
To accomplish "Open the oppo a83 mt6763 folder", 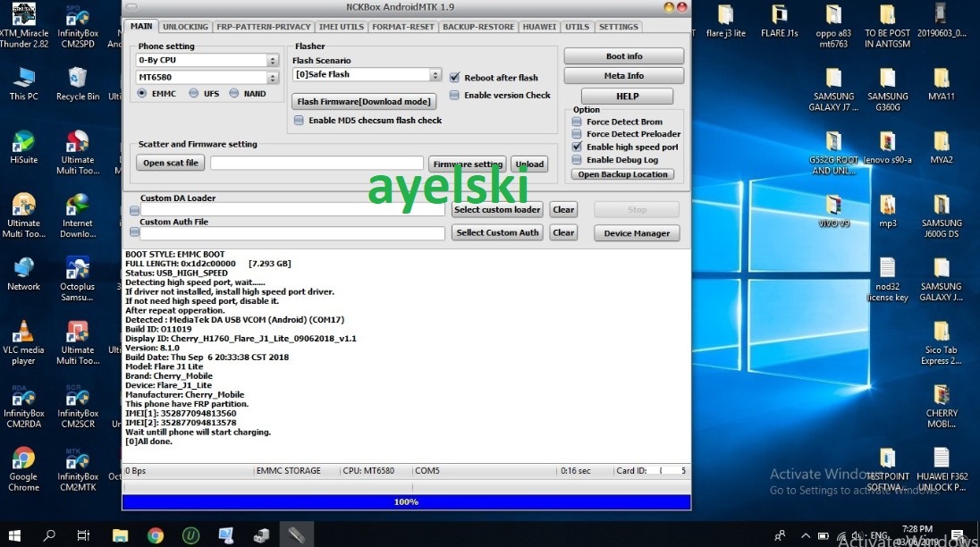I will coord(833,26).
